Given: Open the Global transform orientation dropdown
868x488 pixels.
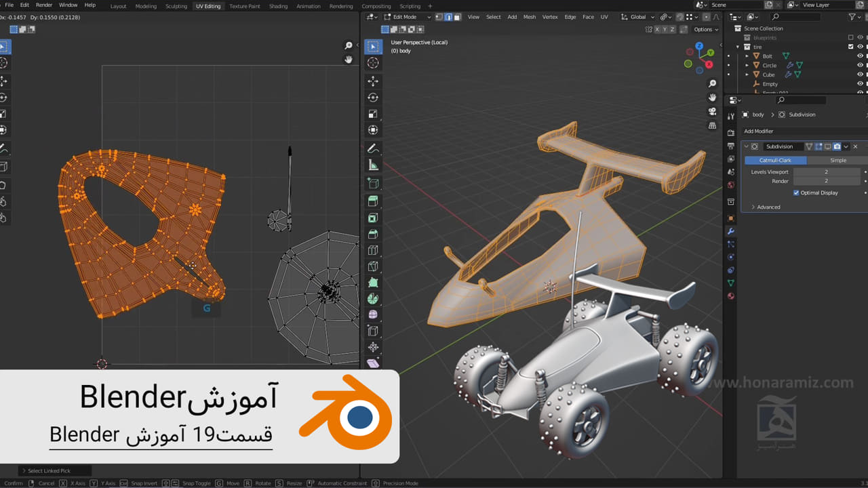Looking at the screenshot, I should (x=639, y=17).
